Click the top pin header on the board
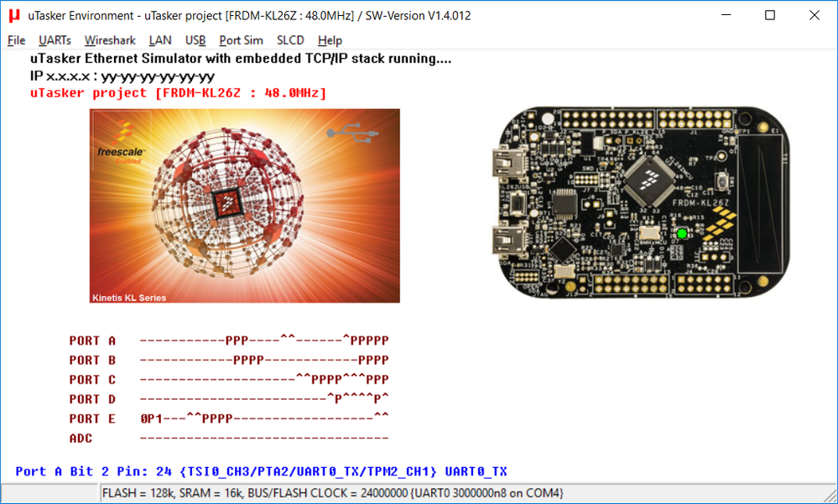 click(x=608, y=120)
